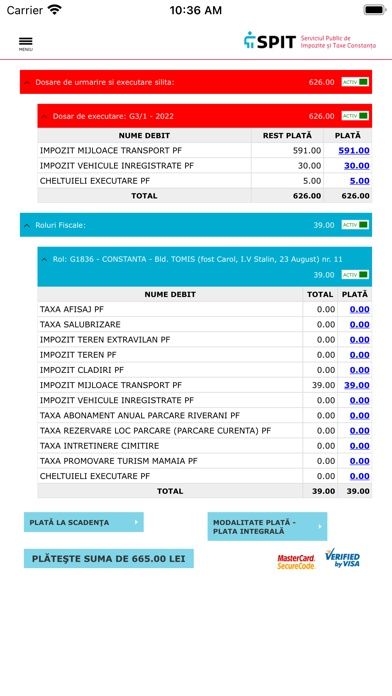Select REST PLATĂ column header
This screenshot has width=392, height=696.
287,135
